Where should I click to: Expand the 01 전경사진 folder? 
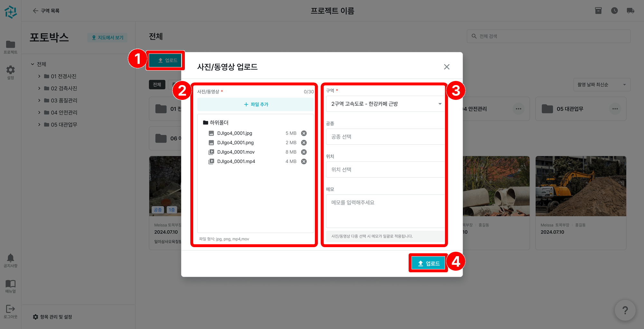pos(39,76)
